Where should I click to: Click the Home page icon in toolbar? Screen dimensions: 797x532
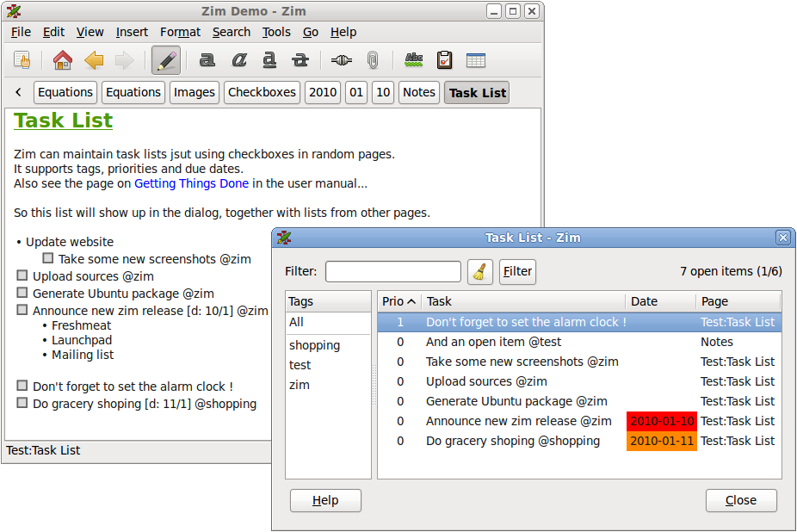tap(63, 60)
